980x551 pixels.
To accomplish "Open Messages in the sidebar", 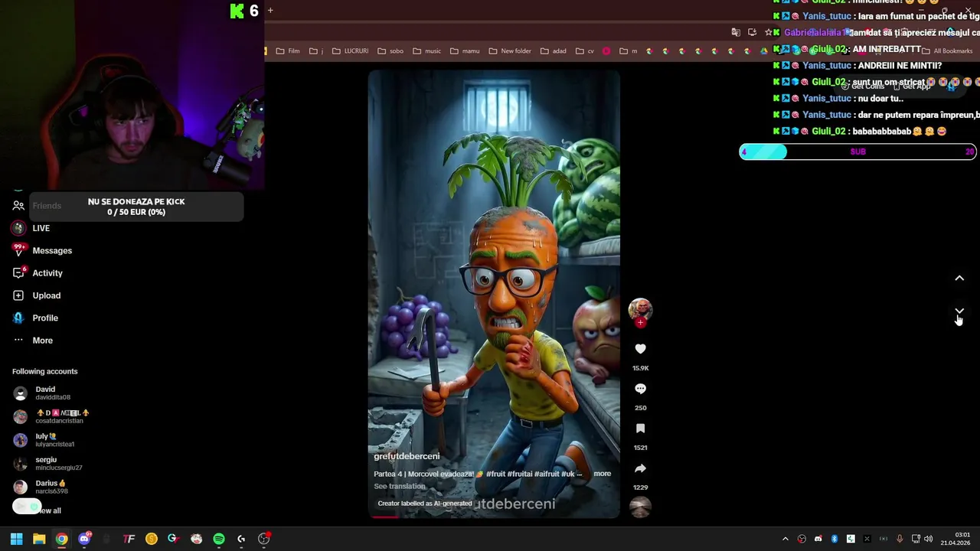I will (x=52, y=250).
